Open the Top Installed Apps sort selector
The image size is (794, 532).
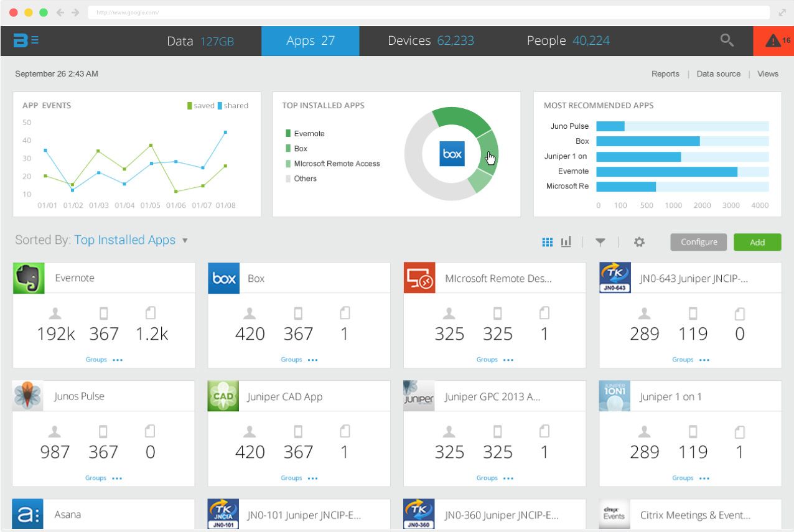pos(125,240)
